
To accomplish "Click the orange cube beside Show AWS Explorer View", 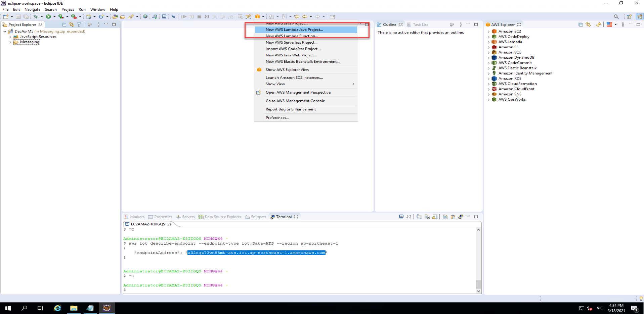I will click(259, 70).
